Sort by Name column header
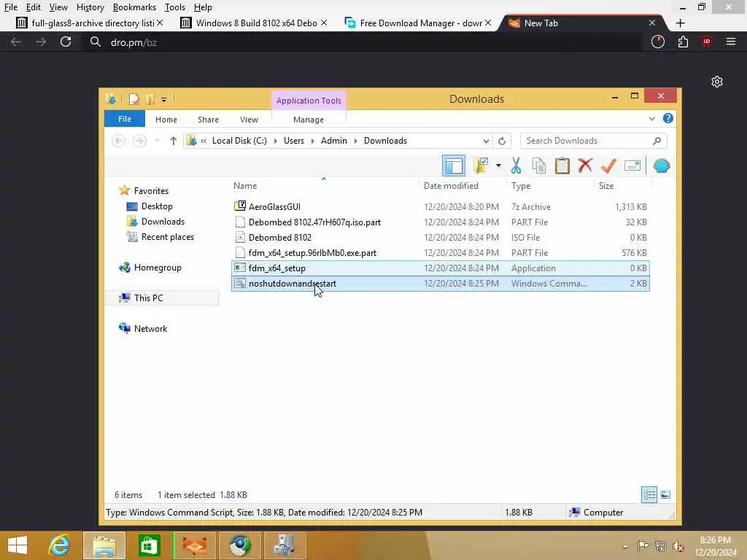 click(x=245, y=186)
